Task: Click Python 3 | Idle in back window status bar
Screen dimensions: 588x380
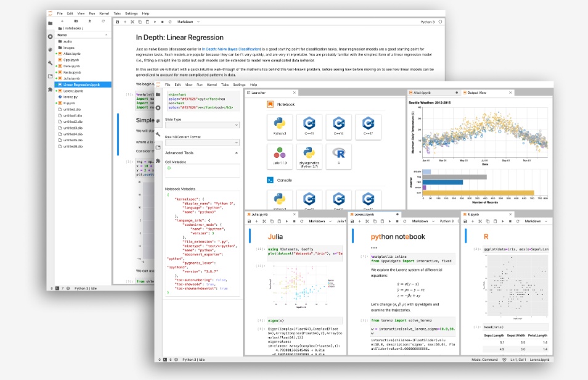Action: coord(86,288)
